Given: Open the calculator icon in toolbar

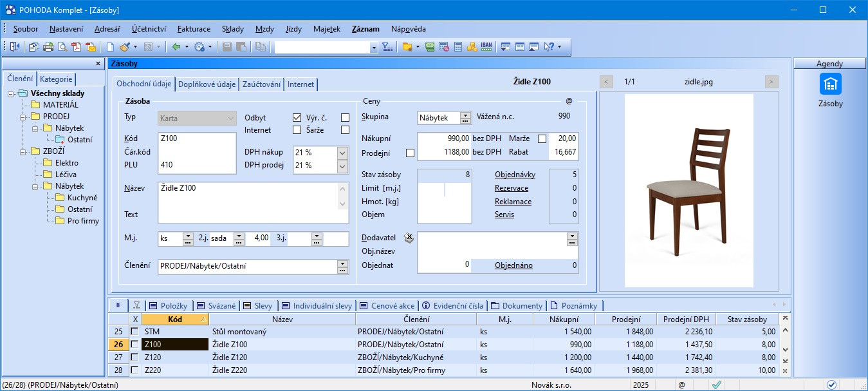Looking at the screenshot, I should click(x=458, y=47).
